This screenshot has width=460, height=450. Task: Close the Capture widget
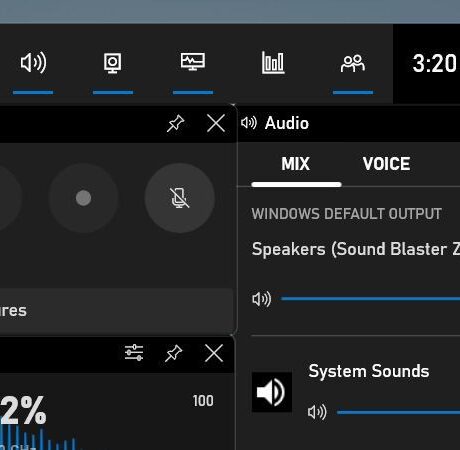(216, 123)
